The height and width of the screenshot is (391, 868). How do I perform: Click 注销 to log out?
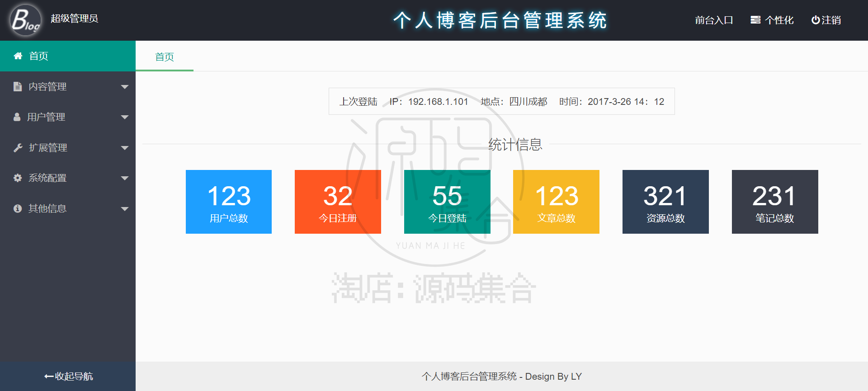(x=826, y=20)
